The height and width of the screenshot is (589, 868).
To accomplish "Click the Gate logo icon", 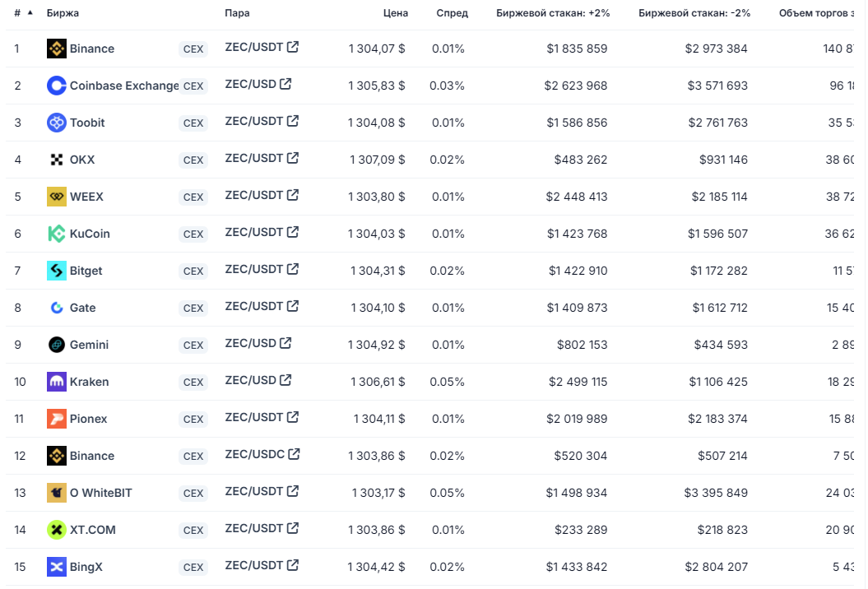I will coord(57,308).
